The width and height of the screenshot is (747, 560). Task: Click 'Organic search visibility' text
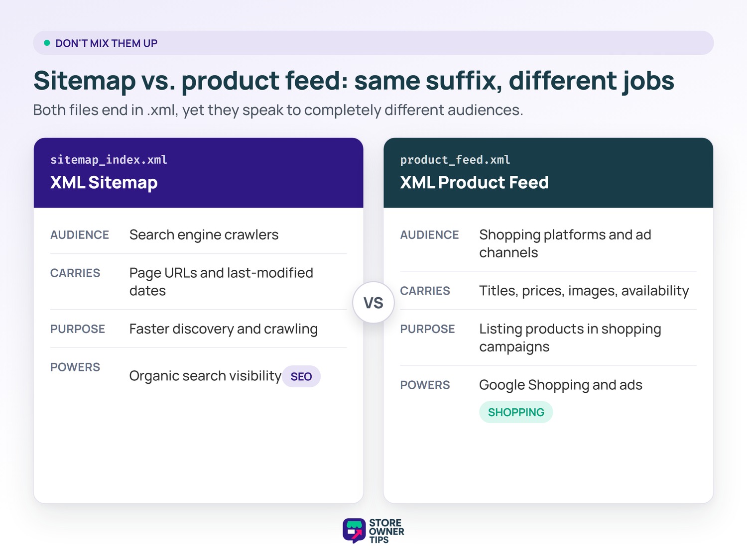pyautogui.click(x=205, y=376)
